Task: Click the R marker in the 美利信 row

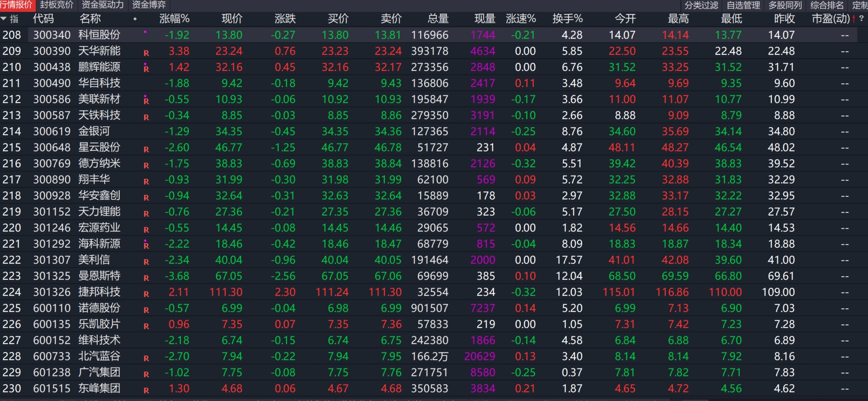Action: (x=146, y=262)
